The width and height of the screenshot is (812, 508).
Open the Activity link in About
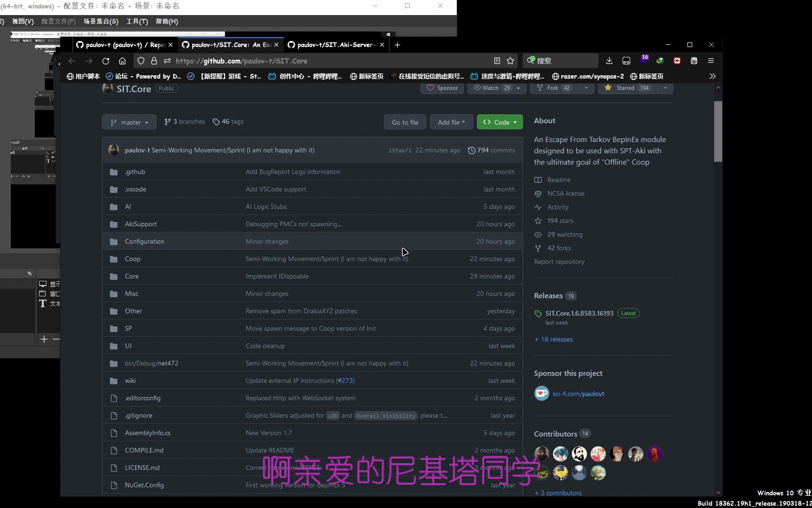(558, 207)
